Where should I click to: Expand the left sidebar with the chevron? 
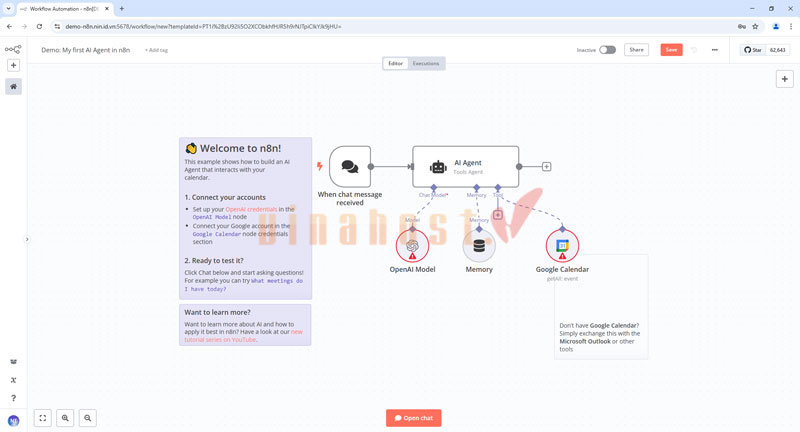pos(27,239)
